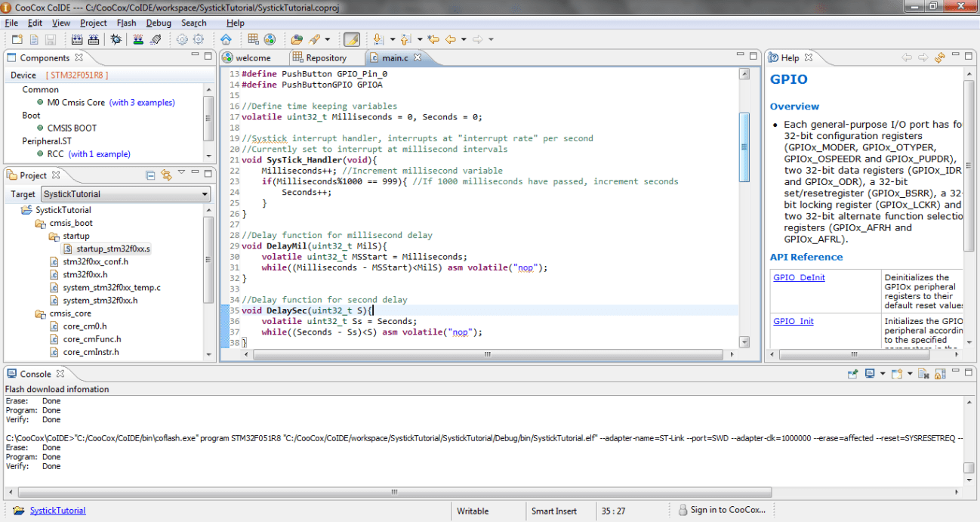Open the GPIO_DeInit API reference link
The image size is (980, 522).
799,277
